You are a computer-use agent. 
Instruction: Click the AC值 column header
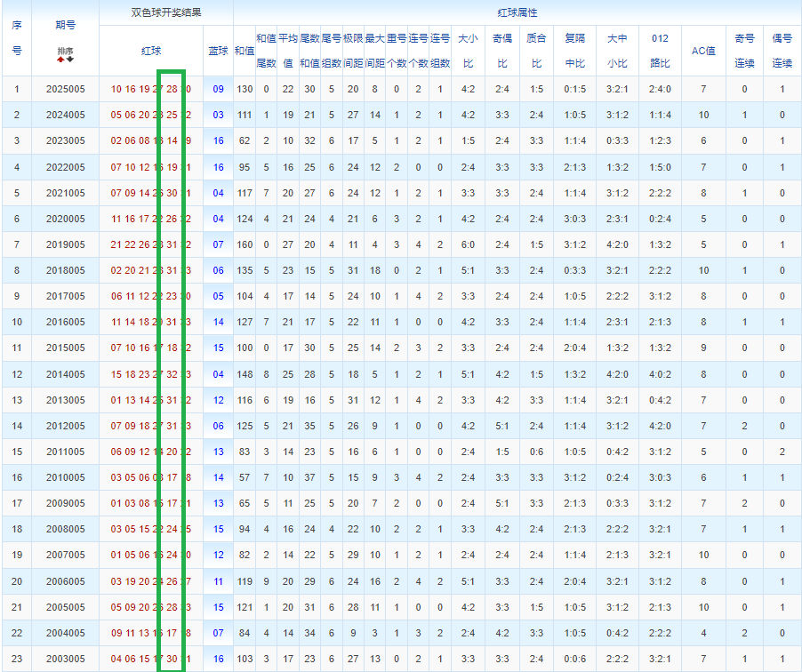click(x=703, y=52)
